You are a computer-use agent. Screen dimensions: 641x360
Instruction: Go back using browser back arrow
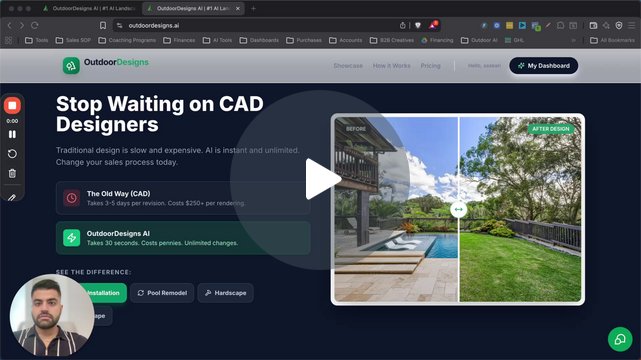[x=9, y=25]
